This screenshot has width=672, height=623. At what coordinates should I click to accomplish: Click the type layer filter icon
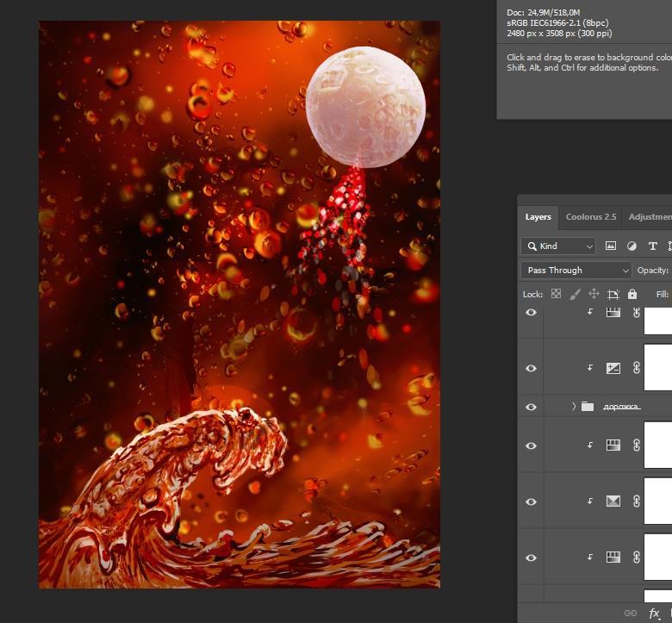pos(652,246)
